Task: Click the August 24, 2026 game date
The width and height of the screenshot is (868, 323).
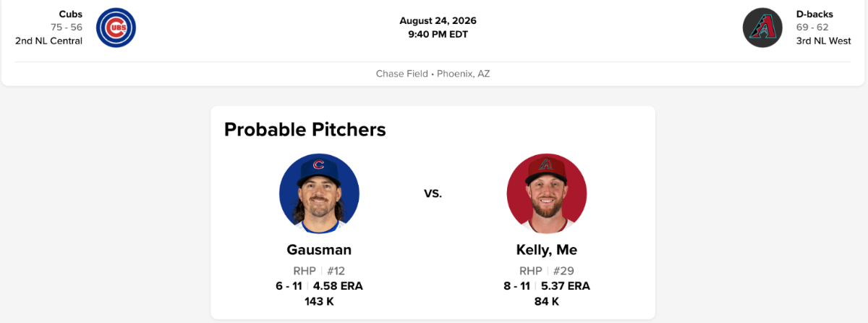Action: 438,20
